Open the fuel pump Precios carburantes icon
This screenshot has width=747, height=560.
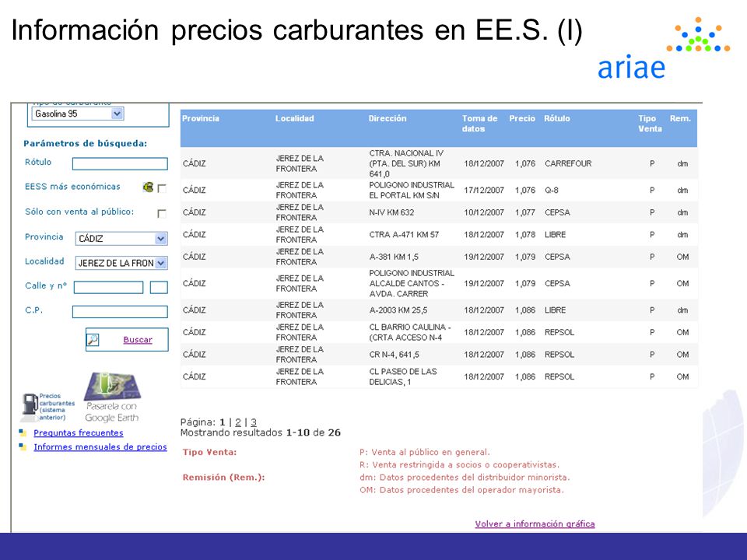[x=30, y=407]
